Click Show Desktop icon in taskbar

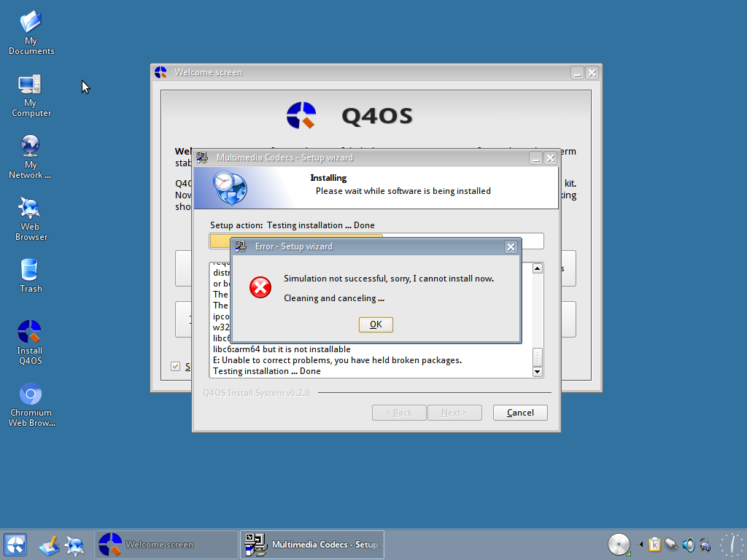pyautogui.click(x=49, y=545)
